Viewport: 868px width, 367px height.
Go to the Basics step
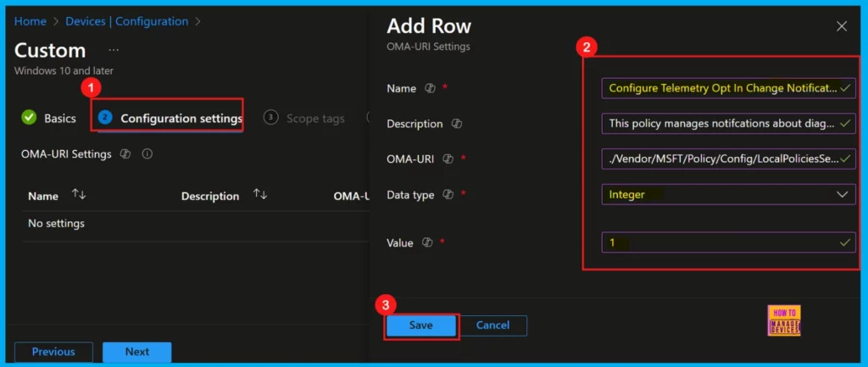[x=48, y=118]
